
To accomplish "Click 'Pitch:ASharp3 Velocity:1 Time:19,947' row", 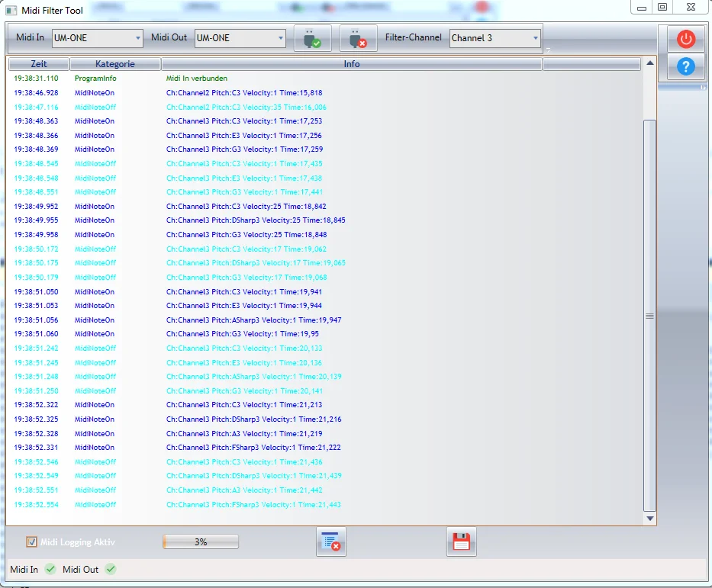I will [x=324, y=320].
